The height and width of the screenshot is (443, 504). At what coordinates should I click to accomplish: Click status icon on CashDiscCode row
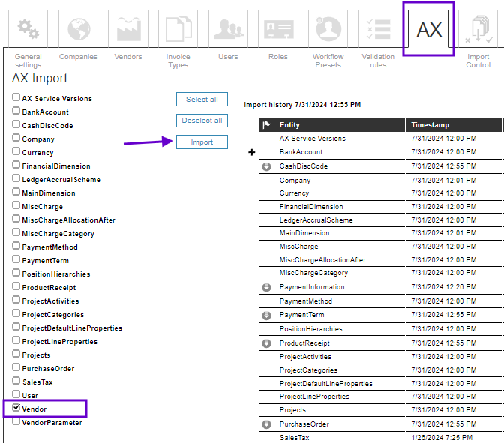tap(266, 166)
